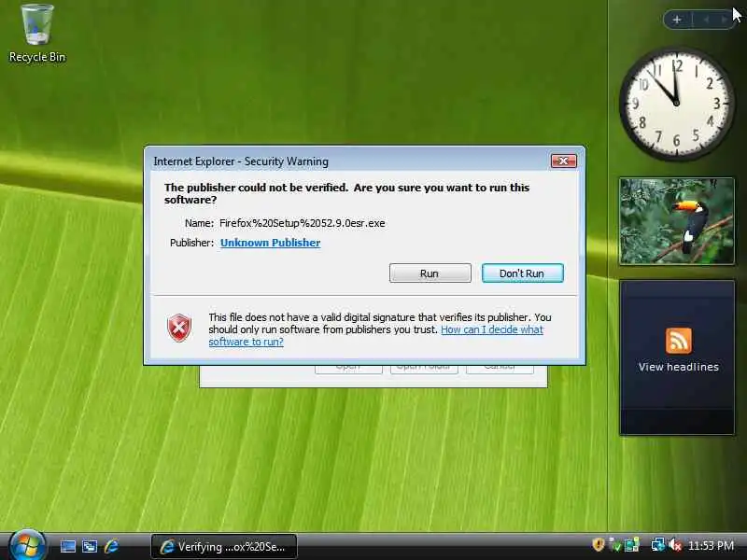Click the network tray icon
This screenshot has width=747, height=560.
[x=657, y=545]
